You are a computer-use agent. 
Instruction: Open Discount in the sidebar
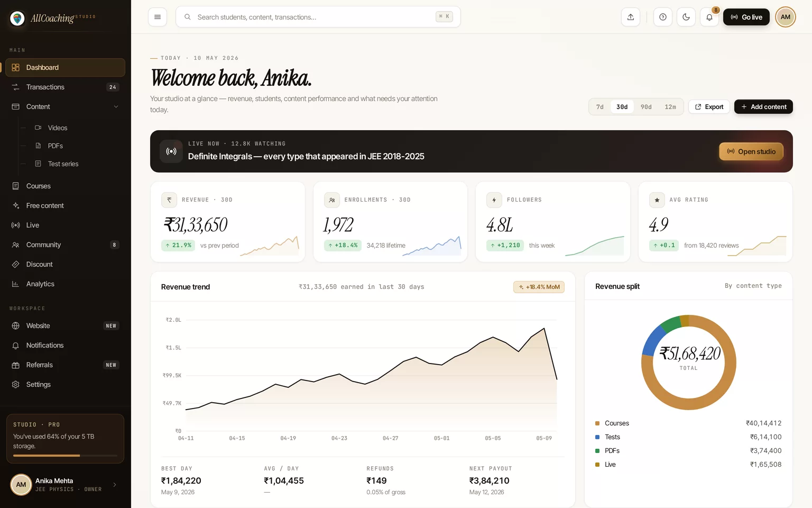pos(66,265)
